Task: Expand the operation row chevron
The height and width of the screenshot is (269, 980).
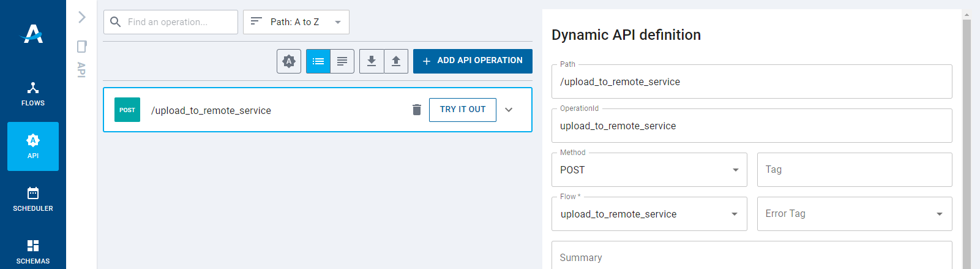Action: coord(509,110)
